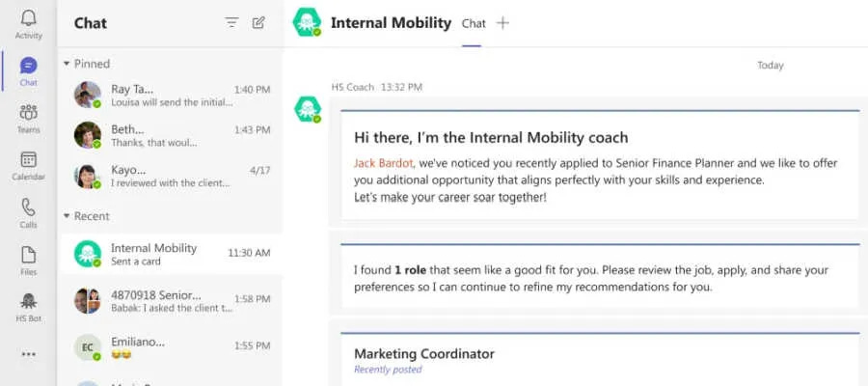Image resolution: width=868 pixels, height=386 pixels.
Task: Open the 4870918 Senior... group chat
Action: tap(172, 301)
